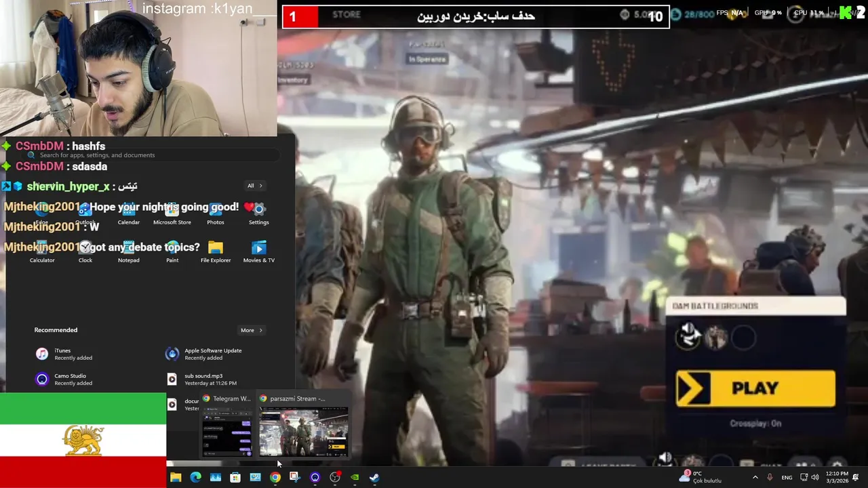Launch Notepad from Start pinned apps

[129, 251]
